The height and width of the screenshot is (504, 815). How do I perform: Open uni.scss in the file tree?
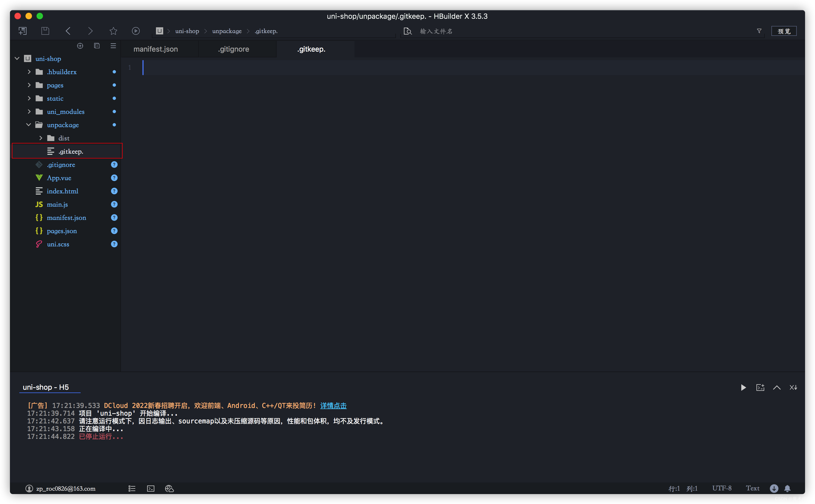click(58, 244)
